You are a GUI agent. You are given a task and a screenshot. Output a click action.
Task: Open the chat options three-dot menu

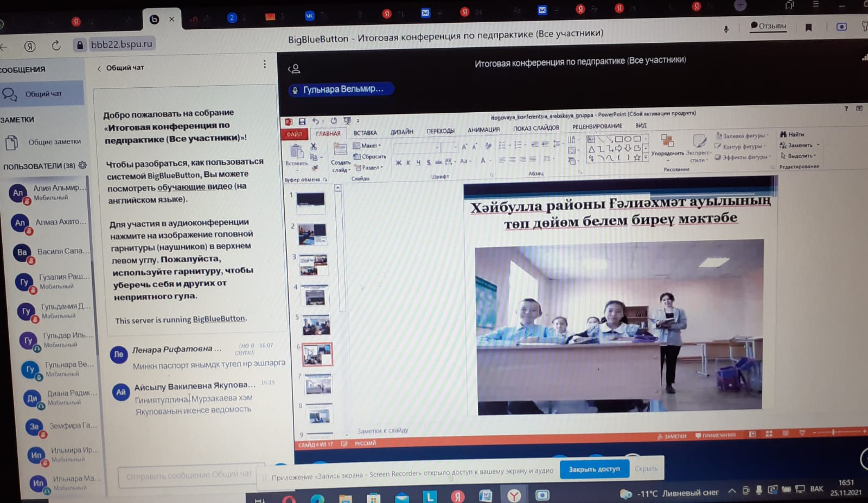264,65
